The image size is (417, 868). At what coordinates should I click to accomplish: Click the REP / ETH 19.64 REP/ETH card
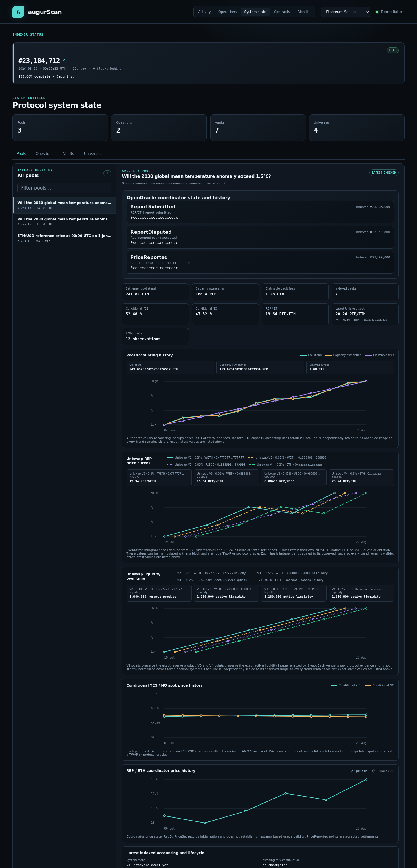[295, 314]
